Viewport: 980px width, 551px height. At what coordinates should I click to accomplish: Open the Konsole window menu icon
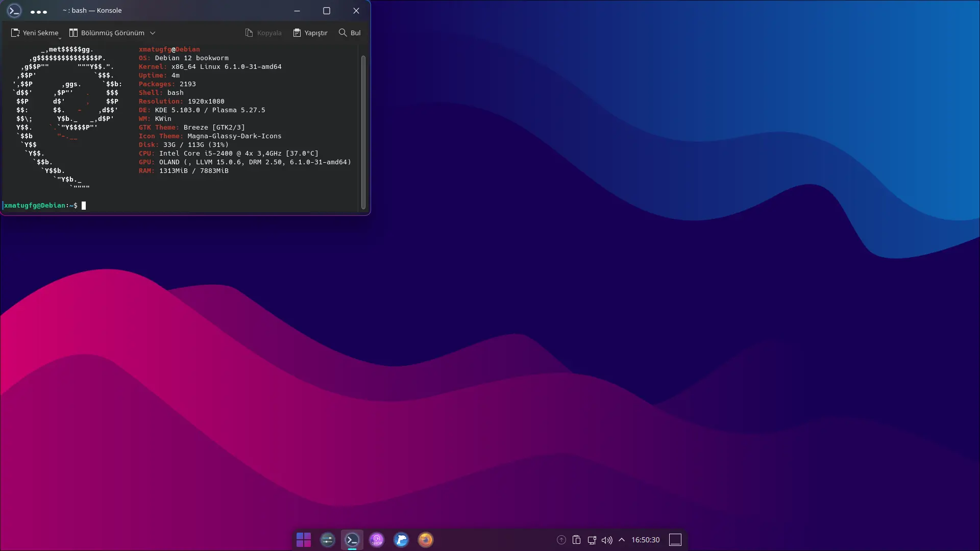(14, 11)
